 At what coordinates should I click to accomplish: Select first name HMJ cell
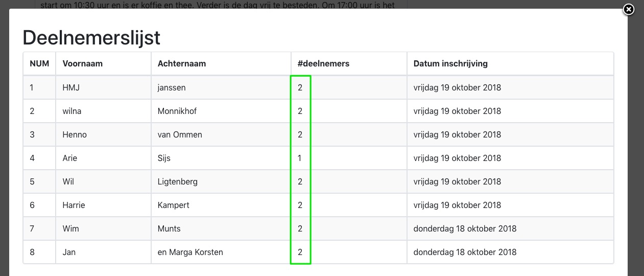coord(104,87)
